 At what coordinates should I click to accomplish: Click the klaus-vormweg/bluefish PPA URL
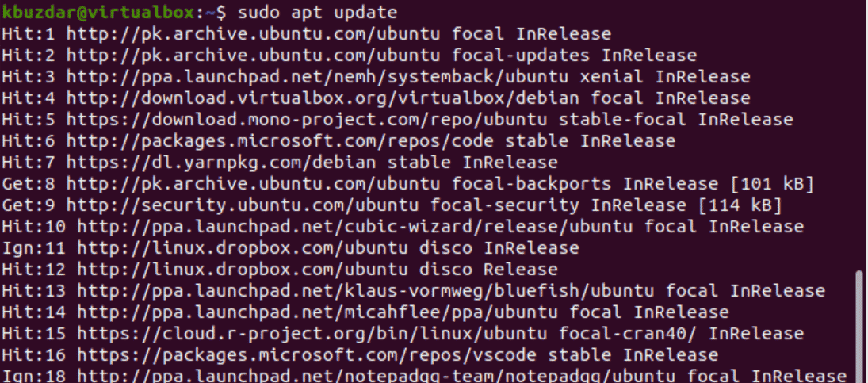[365, 291]
